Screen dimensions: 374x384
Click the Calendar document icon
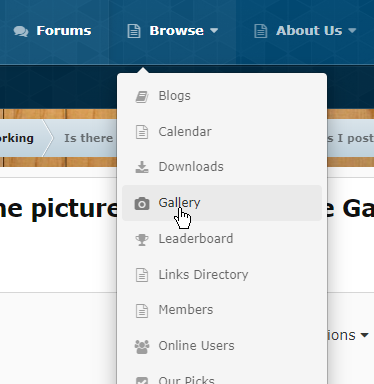click(x=142, y=132)
